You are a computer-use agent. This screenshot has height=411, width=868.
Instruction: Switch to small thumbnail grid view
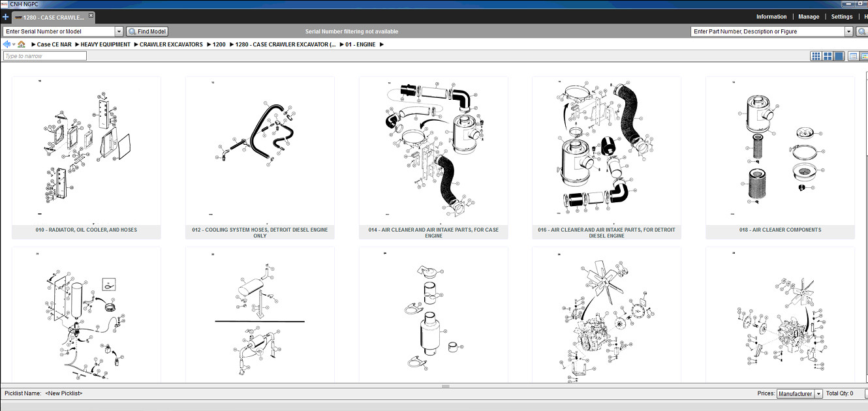coord(816,56)
